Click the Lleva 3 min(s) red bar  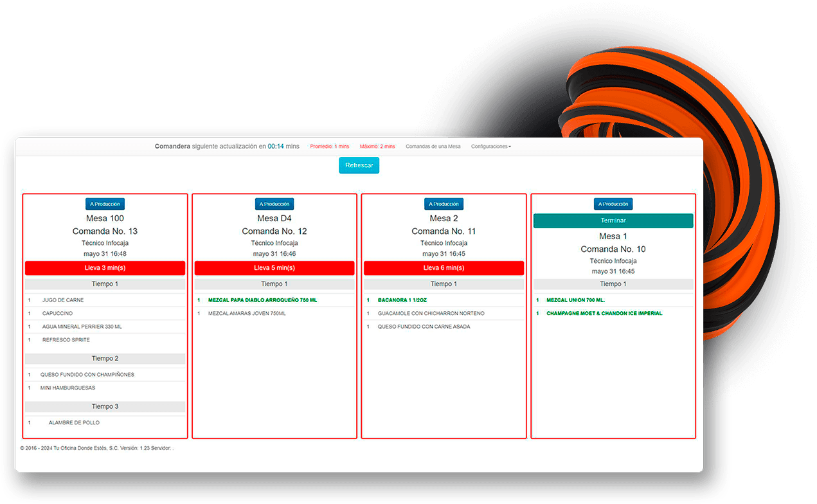105,268
